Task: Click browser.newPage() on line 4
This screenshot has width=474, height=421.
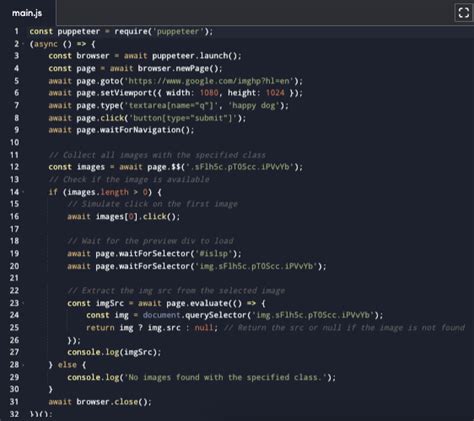Action: pos(177,68)
